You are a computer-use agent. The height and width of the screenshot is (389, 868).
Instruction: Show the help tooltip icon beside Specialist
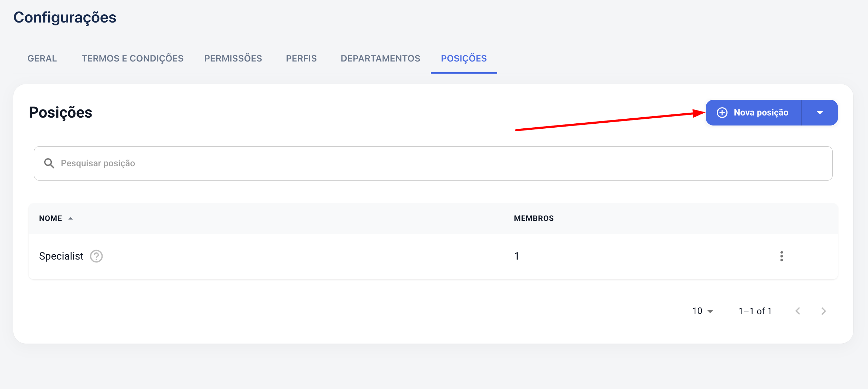click(x=96, y=256)
